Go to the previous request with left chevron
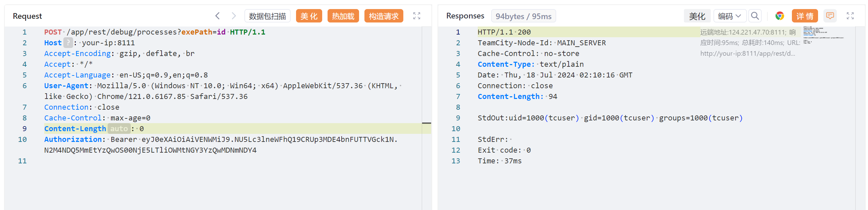Image resolution: width=868 pixels, height=210 pixels. click(218, 16)
